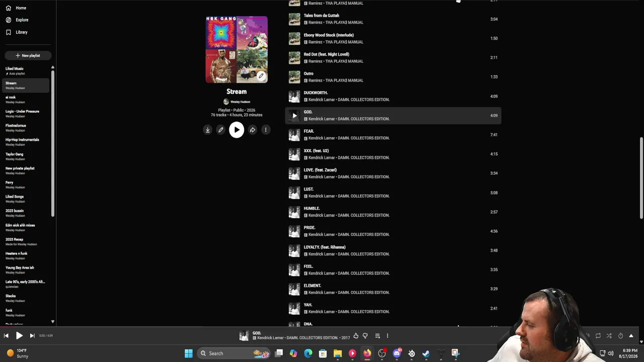Select the Tales from da Guttah track title
Screen dimensions: 644x362
321,16
